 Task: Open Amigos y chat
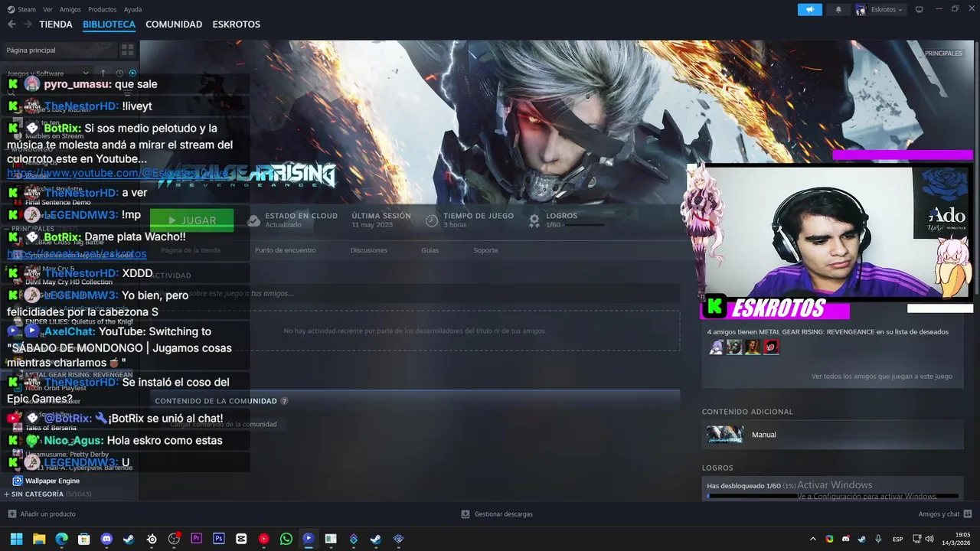click(945, 514)
